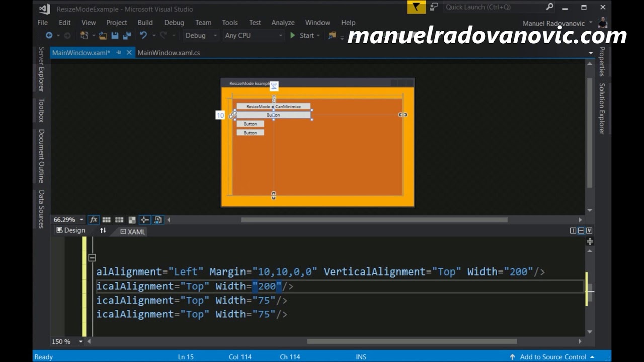This screenshot has height=362, width=644.
Task: Open the Solution Explorer side panel
Action: [602, 109]
